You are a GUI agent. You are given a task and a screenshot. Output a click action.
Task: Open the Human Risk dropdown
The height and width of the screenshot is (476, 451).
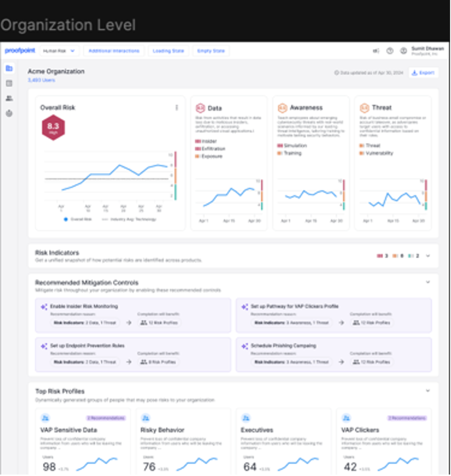click(59, 51)
